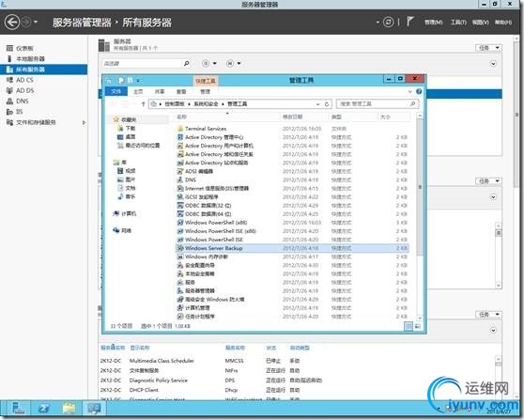
Task: Click the Explorer help question mark icon
Action: click(419, 91)
